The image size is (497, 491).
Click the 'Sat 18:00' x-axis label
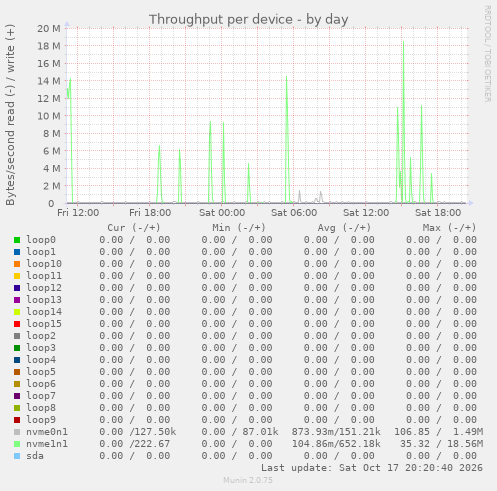pos(438,213)
